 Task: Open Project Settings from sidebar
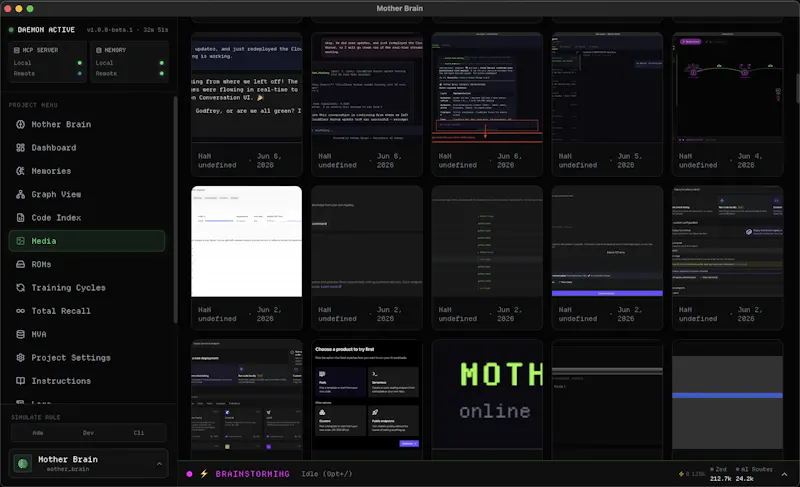(87, 357)
